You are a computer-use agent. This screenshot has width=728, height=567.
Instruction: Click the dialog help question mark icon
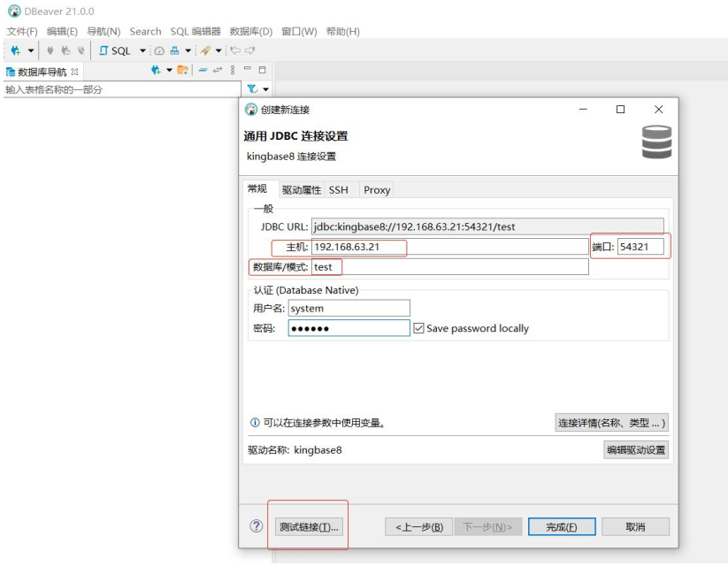point(256,526)
